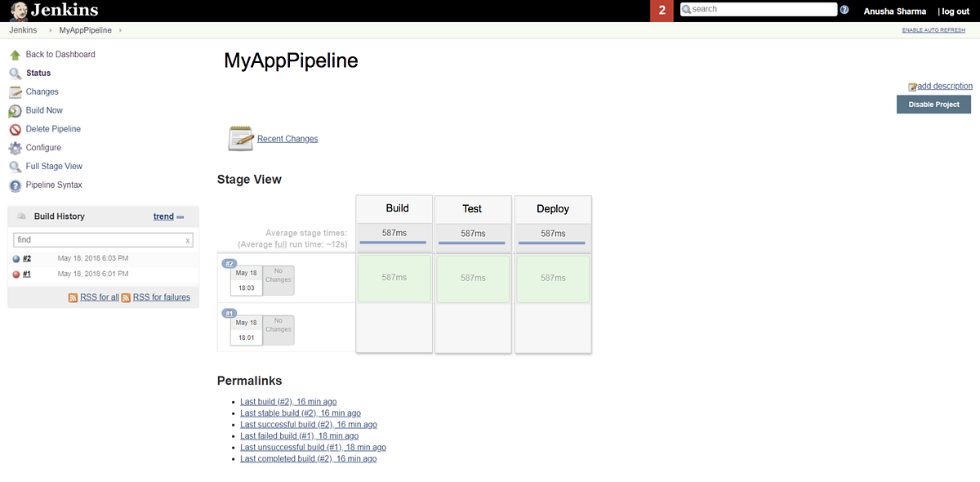
Task: Click the Changes notepad icon in sidebar
Action: pos(15,92)
